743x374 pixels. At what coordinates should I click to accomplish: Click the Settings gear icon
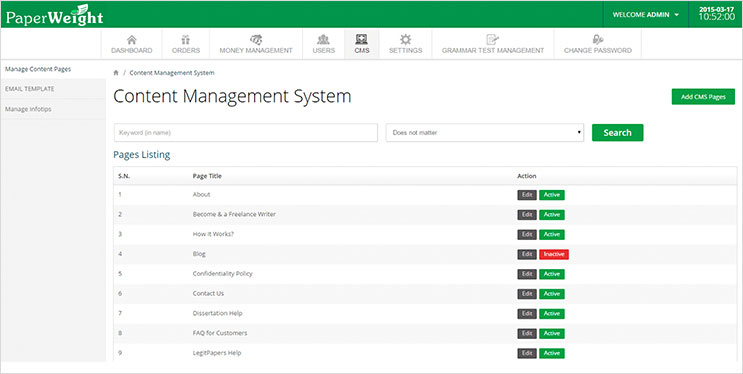[x=406, y=39]
